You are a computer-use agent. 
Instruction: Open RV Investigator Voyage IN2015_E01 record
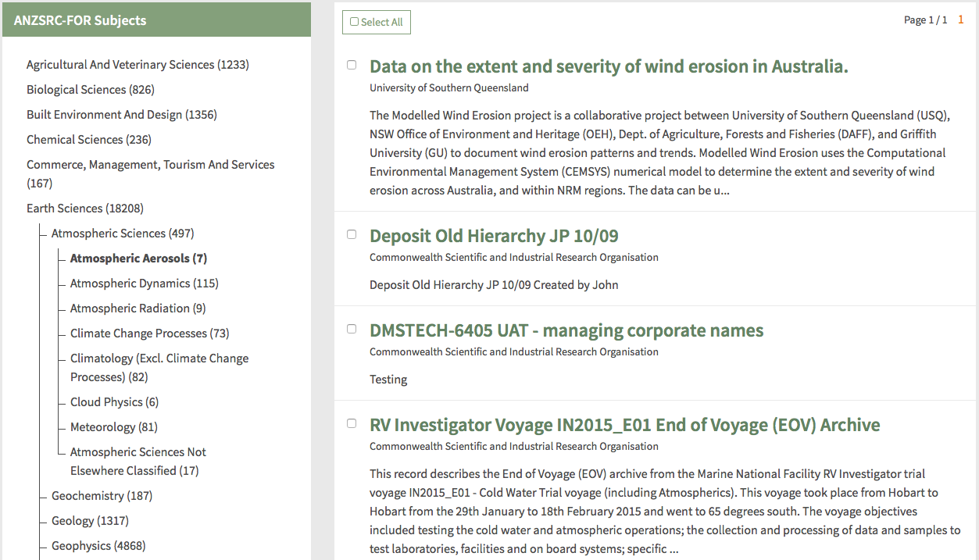click(x=623, y=425)
